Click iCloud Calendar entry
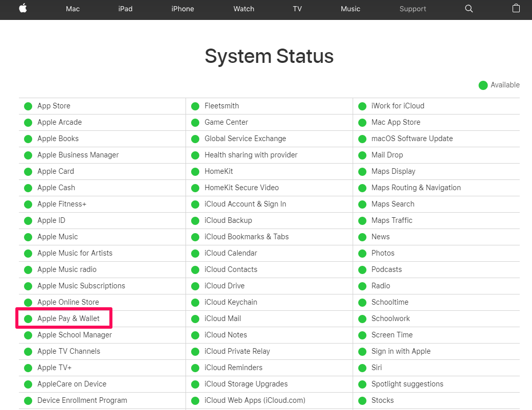Image resolution: width=532 pixels, height=410 pixels. pos(230,253)
